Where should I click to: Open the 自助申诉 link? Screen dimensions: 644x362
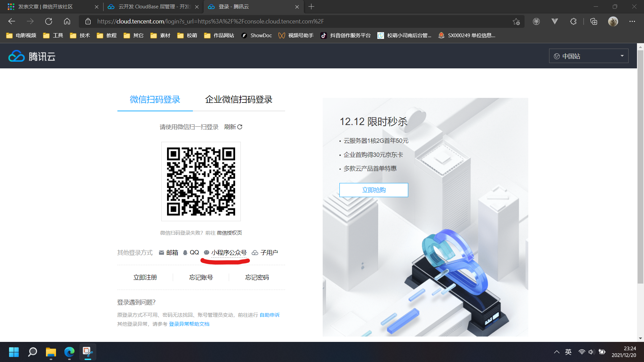pyautogui.click(x=269, y=315)
